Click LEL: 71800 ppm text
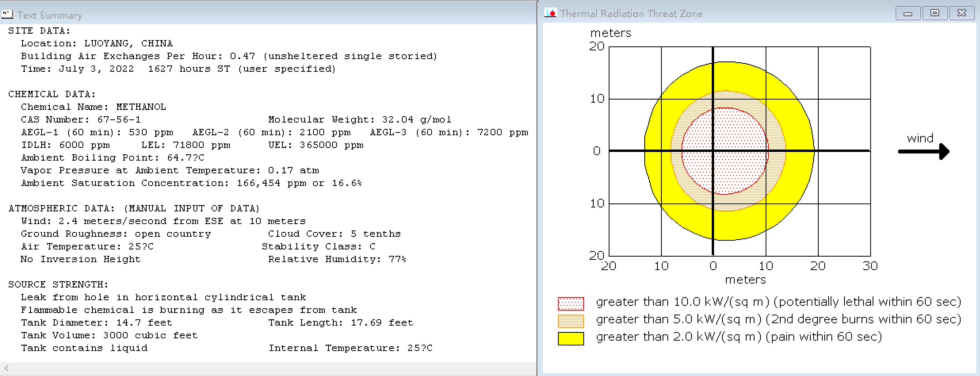Viewport: 980px width, 376px height. pyautogui.click(x=186, y=145)
